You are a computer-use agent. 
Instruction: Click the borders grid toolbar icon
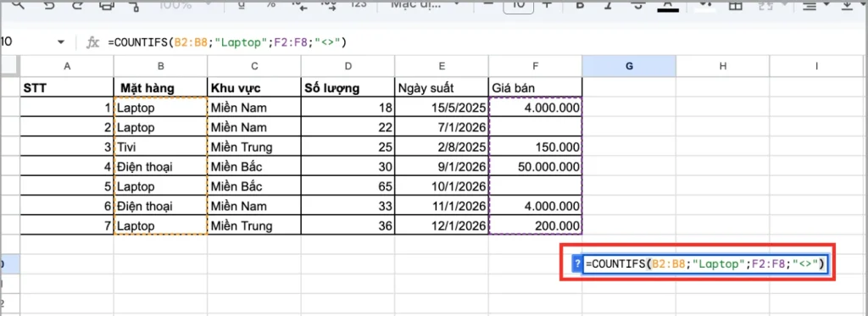click(735, 4)
